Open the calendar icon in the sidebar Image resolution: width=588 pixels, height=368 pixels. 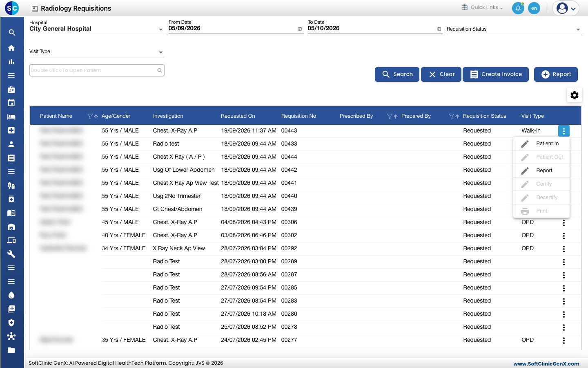click(x=11, y=103)
